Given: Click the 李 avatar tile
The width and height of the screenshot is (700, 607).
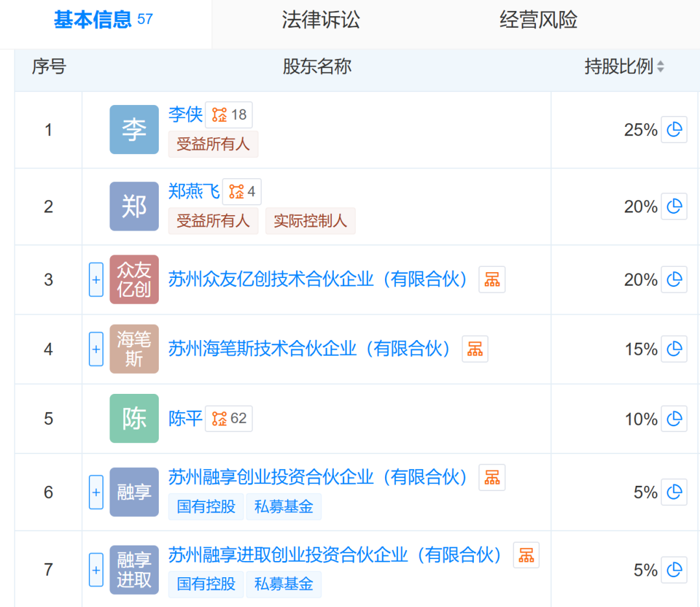Looking at the screenshot, I should (134, 130).
